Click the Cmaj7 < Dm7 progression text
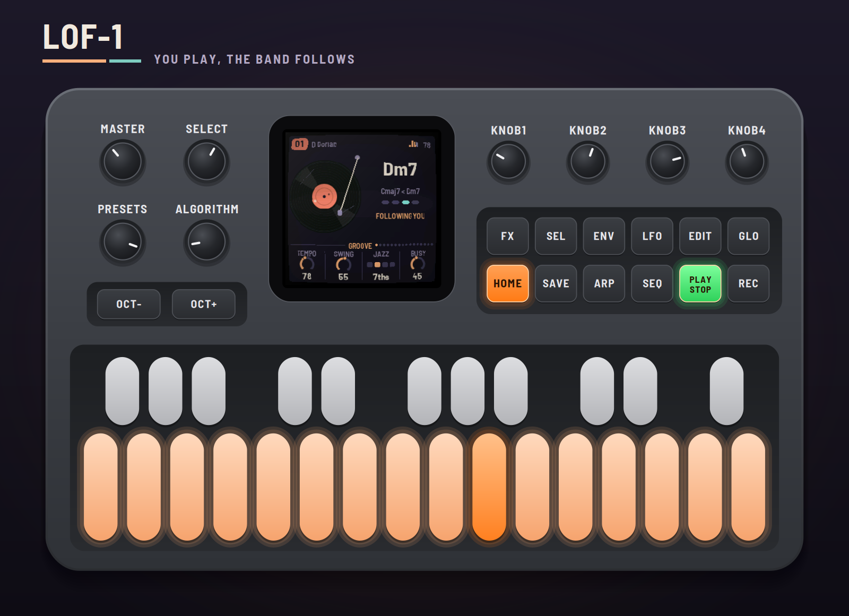This screenshot has height=616, width=849. tap(400, 191)
